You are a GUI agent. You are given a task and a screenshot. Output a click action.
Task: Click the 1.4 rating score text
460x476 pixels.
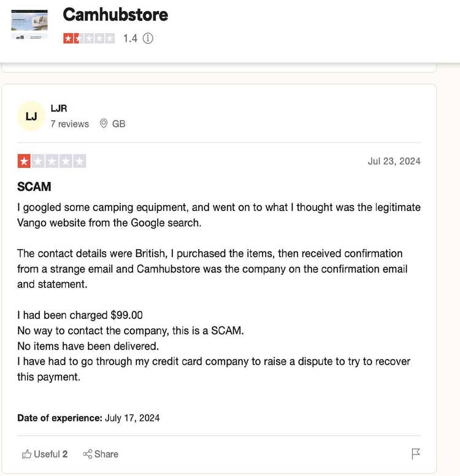(130, 38)
